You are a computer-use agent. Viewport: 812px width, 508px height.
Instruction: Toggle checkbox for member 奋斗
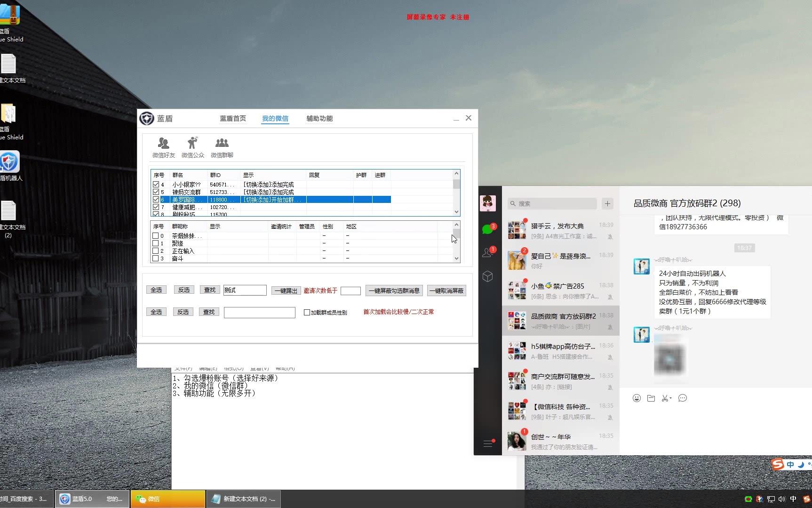tap(155, 258)
